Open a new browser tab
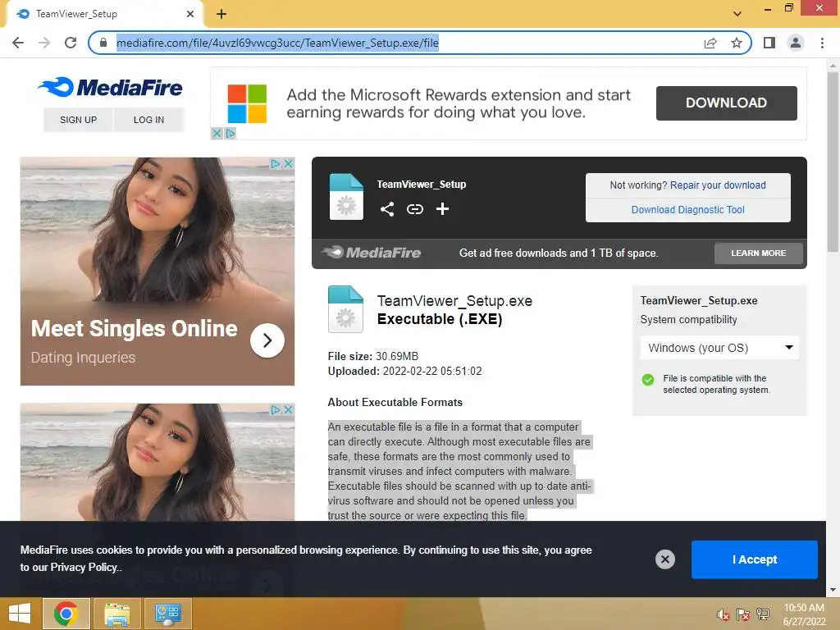The image size is (840, 630). 221,14
